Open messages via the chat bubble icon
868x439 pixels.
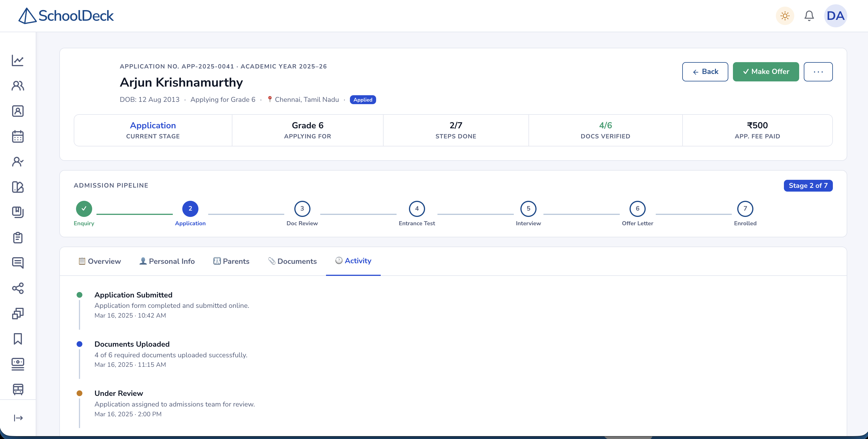coord(18,263)
